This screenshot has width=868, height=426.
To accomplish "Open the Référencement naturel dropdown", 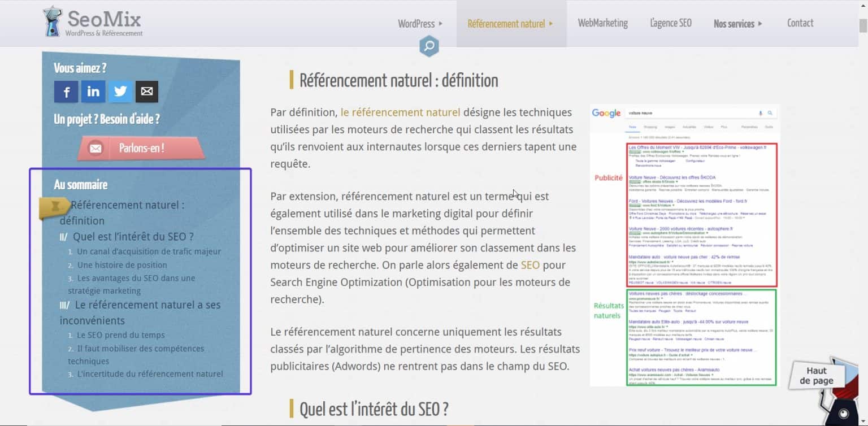I will tap(507, 23).
